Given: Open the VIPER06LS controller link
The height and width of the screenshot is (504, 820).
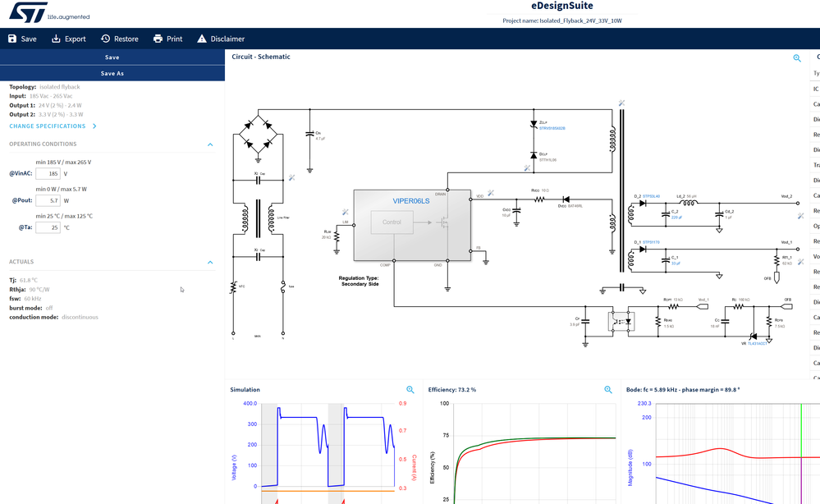Looking at the screenshot, I should coord(411,201).
